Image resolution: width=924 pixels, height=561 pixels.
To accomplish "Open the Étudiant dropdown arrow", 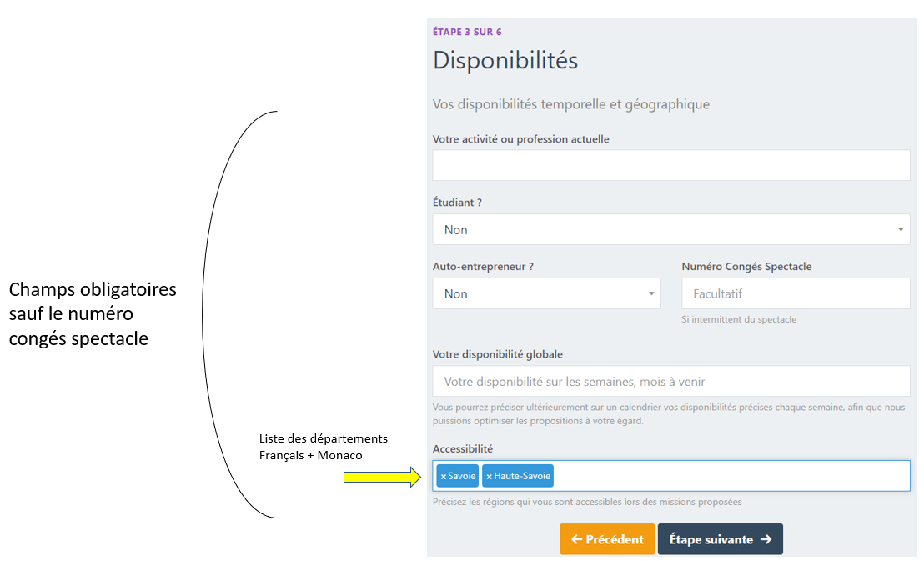I will click(x=901, y=229).
